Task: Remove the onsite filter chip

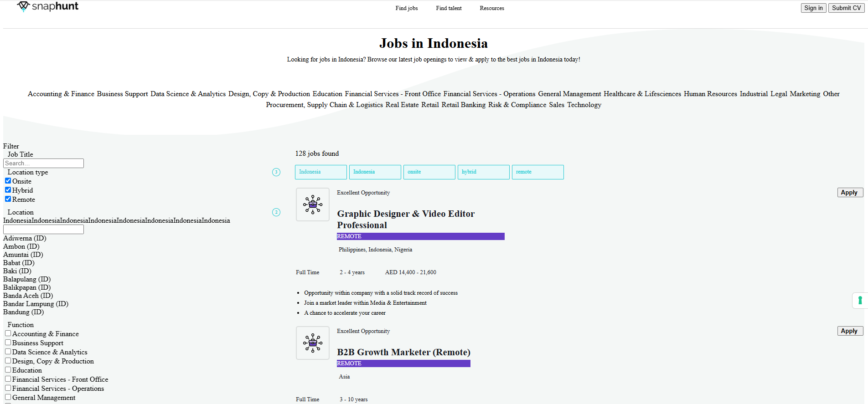Action: point(429,172)
